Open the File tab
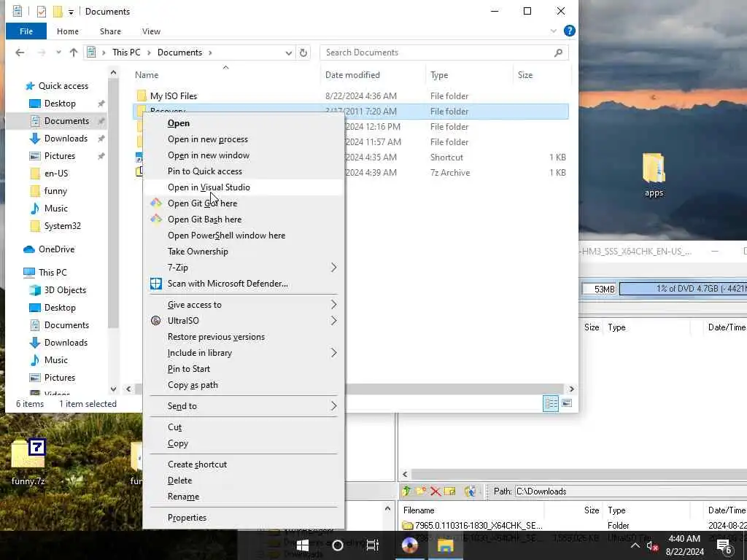 (26, 31)
